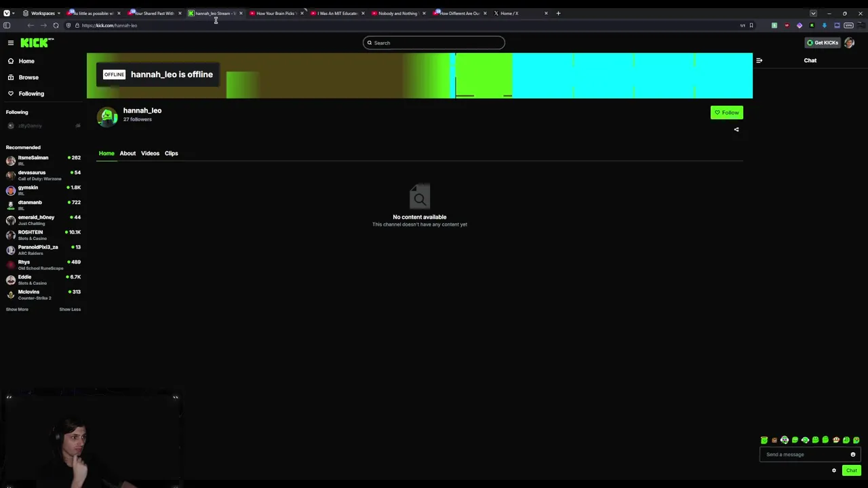Open a new browser tab with plus
Viewport: 868px width, 488px height.
coord(558,13)
